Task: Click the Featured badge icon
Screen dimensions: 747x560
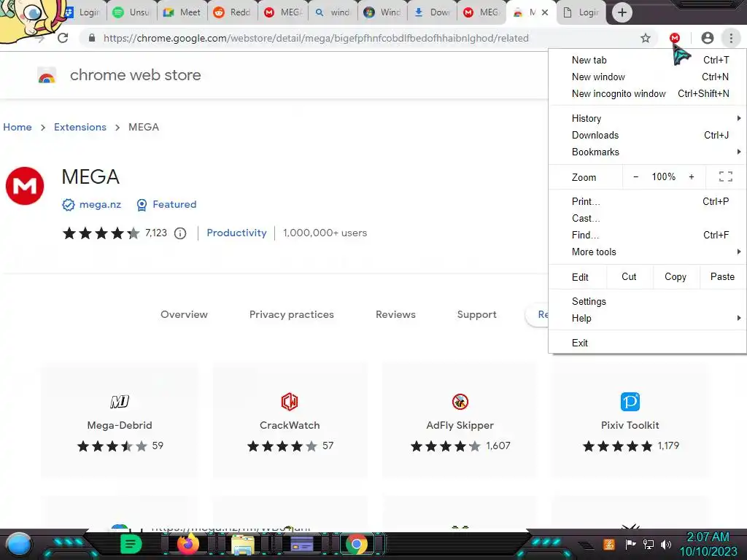Action: [142, 205]
